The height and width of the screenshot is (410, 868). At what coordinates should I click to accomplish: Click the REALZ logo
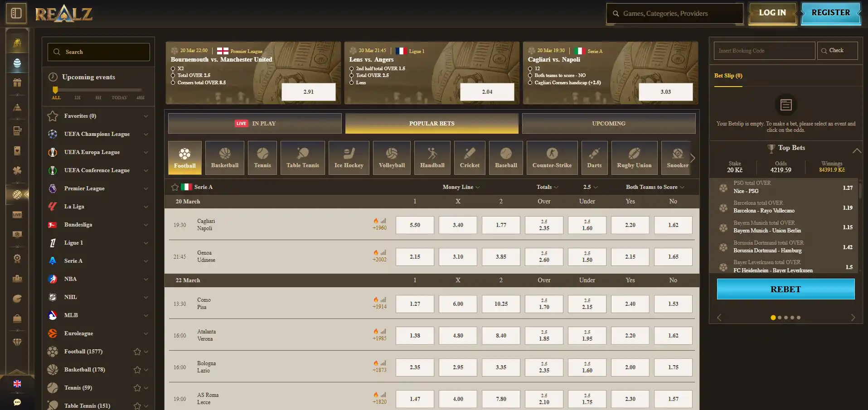pyautogui.click(x=64, y=14)
